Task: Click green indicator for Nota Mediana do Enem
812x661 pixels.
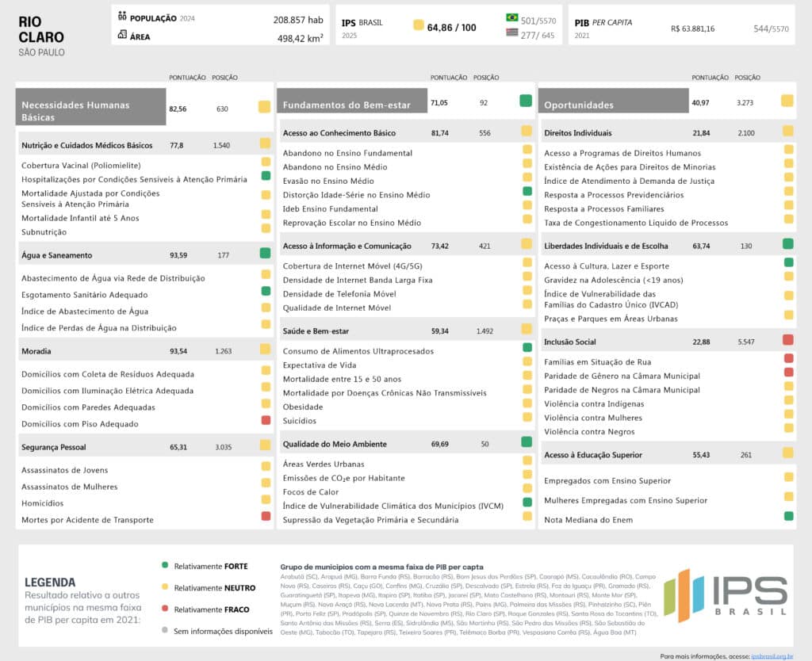Action: click(x=788, y=516)
